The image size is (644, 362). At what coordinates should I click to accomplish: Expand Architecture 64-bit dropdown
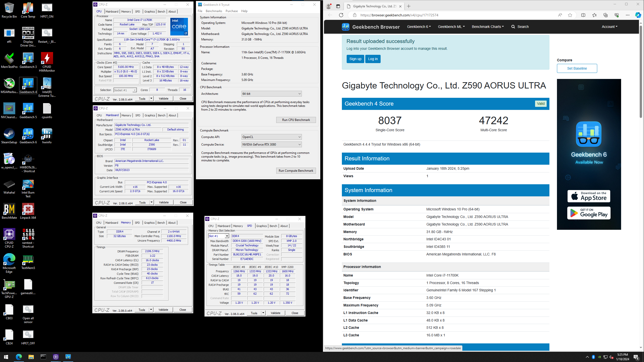pos(271,94)
